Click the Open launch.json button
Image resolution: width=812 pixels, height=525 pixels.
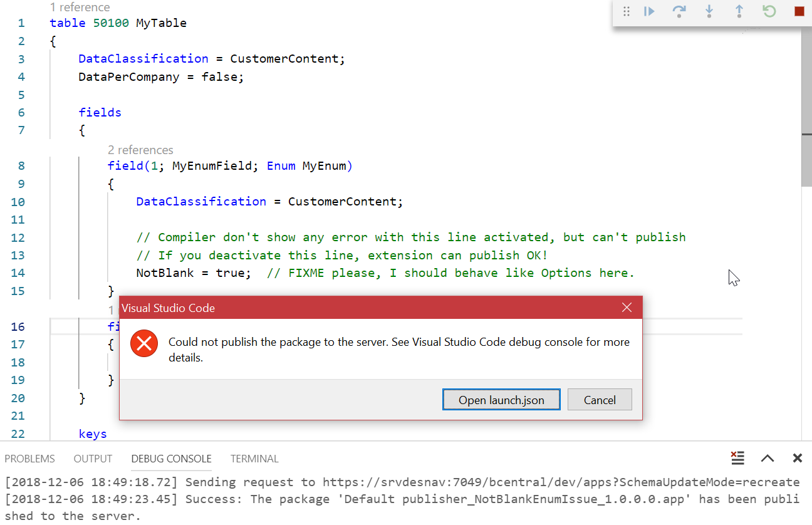[x=501, y=399]
